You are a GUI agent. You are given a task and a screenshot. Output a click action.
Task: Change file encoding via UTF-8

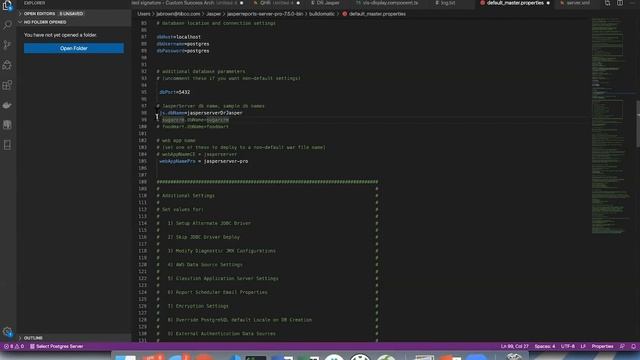tap(567, 347)
